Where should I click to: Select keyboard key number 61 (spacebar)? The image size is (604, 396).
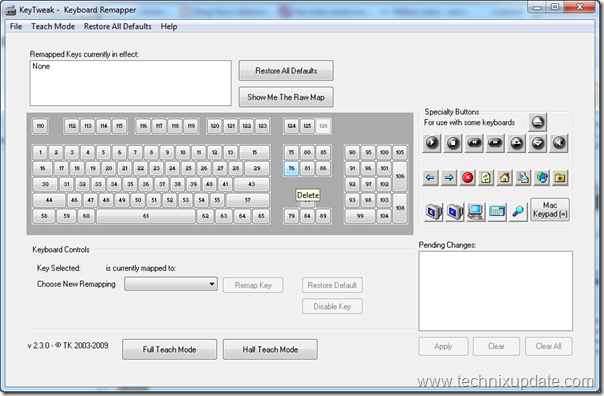[146, 216]
